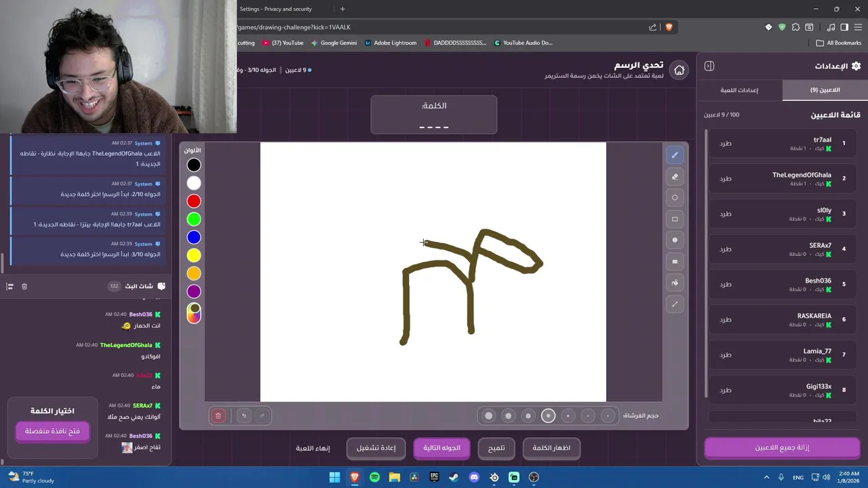Pick the purple color swatch
The image size is (868, 488).
pos(194,291)
